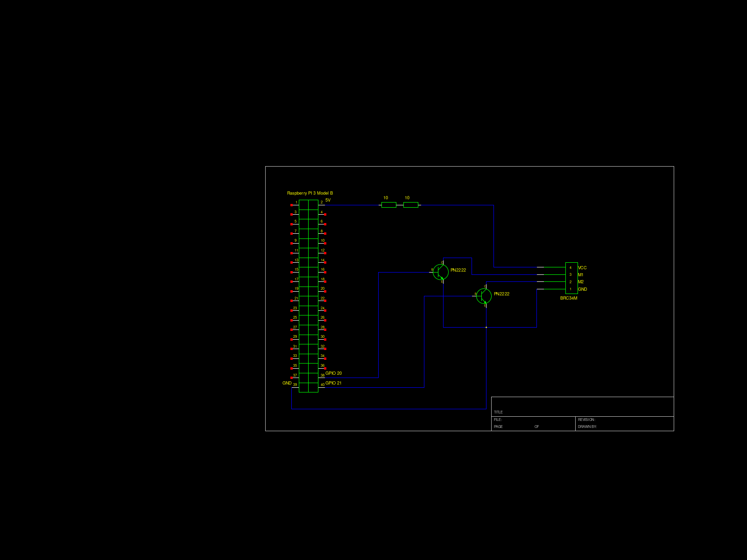Click the M2 label on BRC34M
Image resolution: width=747 pixels, height=560 pixels.
pos(581,282)
